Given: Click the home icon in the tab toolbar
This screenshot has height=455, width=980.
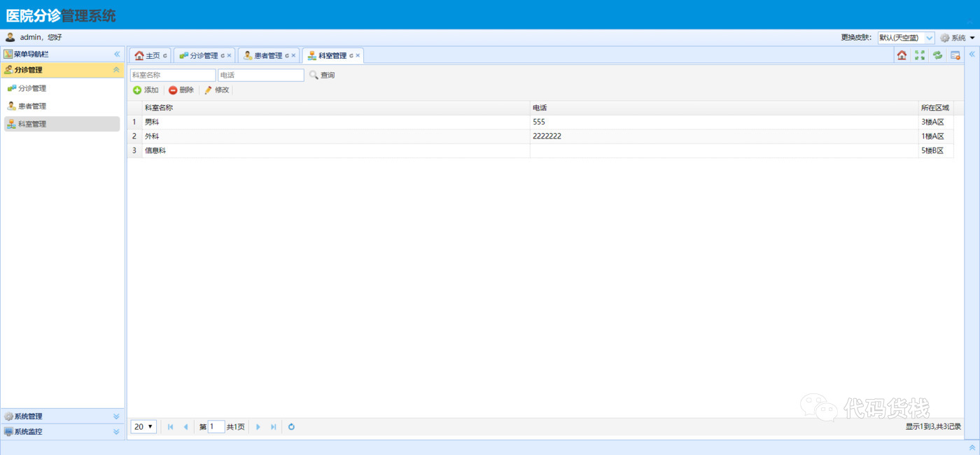Looking at the screenshot, I should 902,55.
